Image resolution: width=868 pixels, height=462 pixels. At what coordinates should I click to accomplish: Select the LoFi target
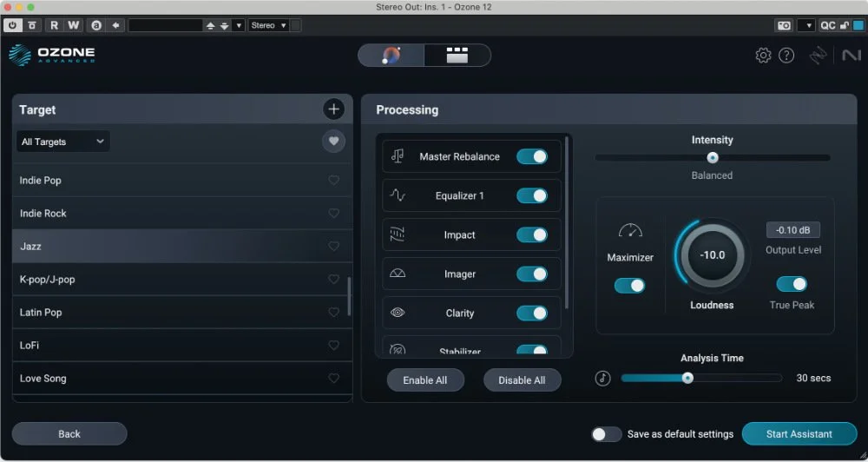coord(182,345)
